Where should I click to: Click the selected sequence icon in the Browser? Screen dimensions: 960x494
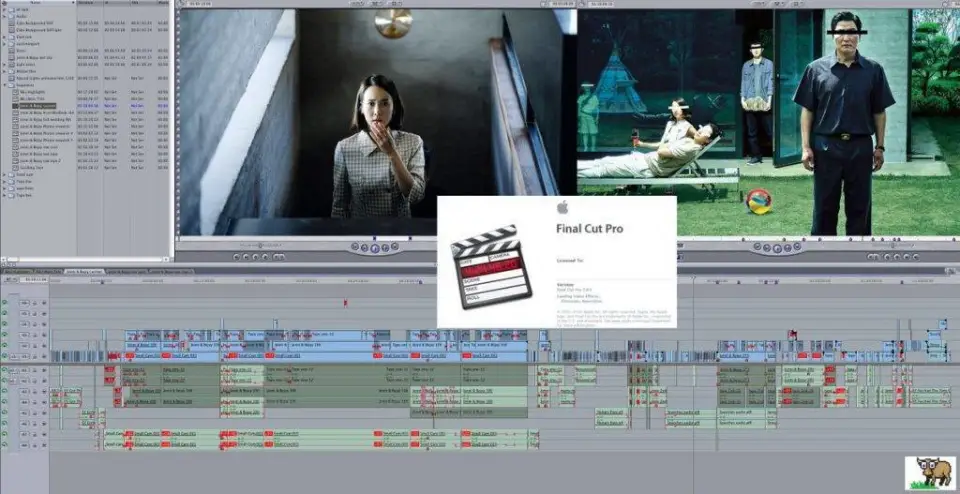(16, 105)
